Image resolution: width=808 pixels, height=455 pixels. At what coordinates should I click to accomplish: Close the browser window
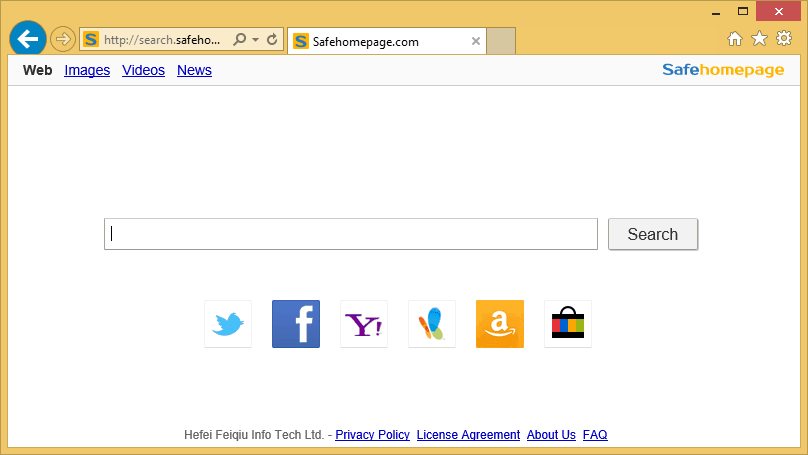(x=778, y=11)
